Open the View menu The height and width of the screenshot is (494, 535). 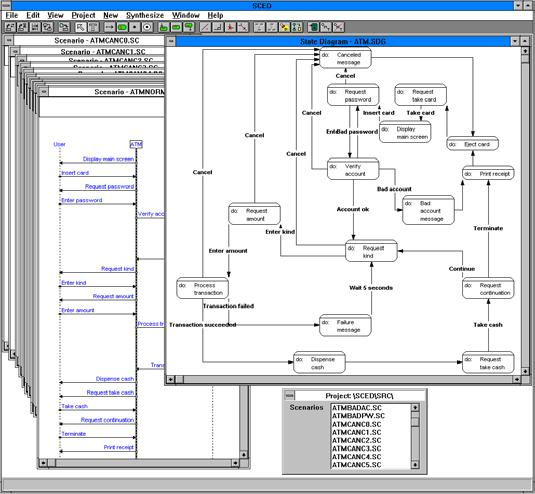pos(55,15)
